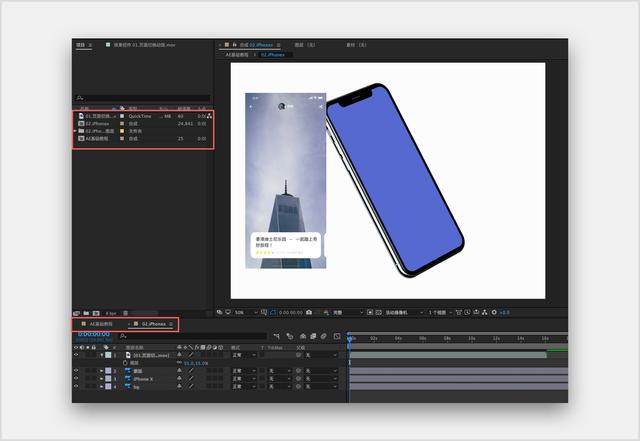The height and width of the screenshot is (441, 640).
Task: Open the track matte dropdown for the iPhone X layer
Action: (280, 379)
